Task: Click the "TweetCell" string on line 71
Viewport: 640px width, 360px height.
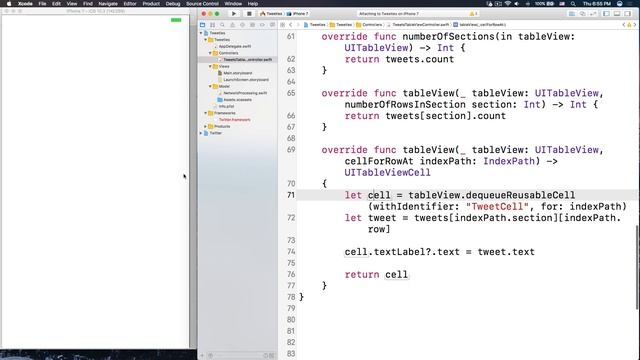Action: (497, 207)
